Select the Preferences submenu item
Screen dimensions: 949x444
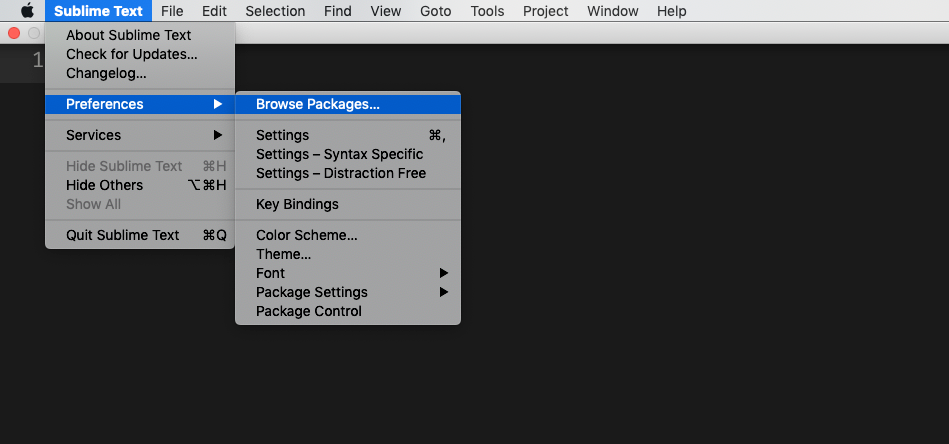(140, 104)
